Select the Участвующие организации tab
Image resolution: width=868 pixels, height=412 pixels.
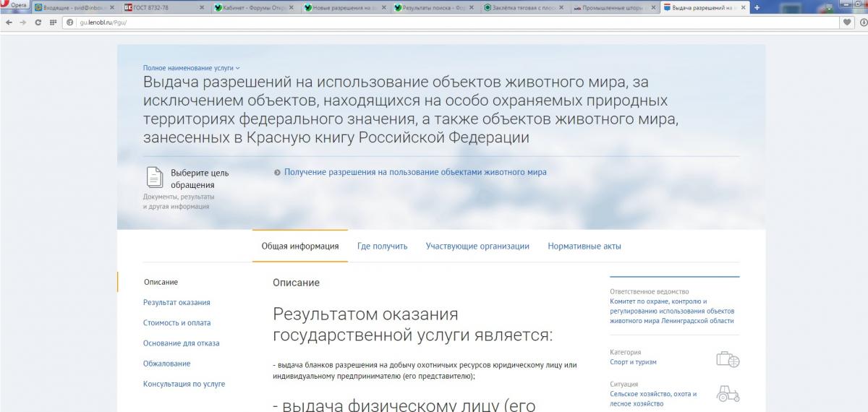(x=477, y=246)
